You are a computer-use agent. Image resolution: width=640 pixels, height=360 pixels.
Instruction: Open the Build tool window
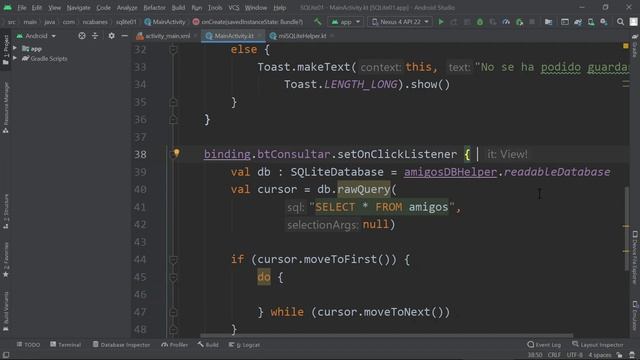click(208, 345)
